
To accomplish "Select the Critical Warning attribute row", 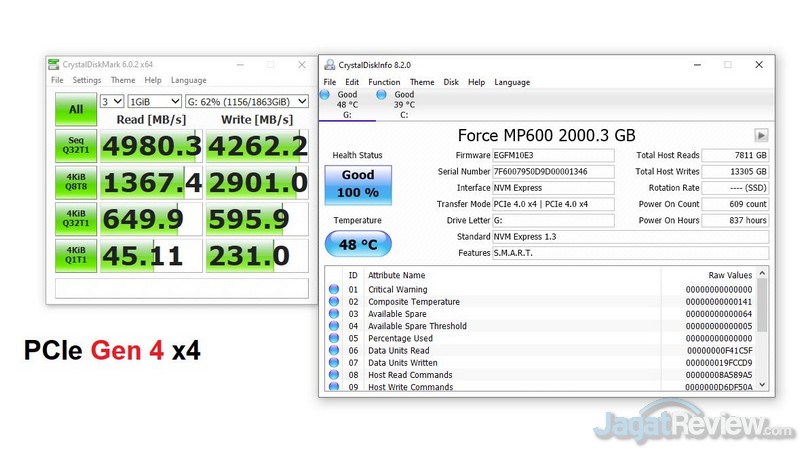I will point(541,289).
